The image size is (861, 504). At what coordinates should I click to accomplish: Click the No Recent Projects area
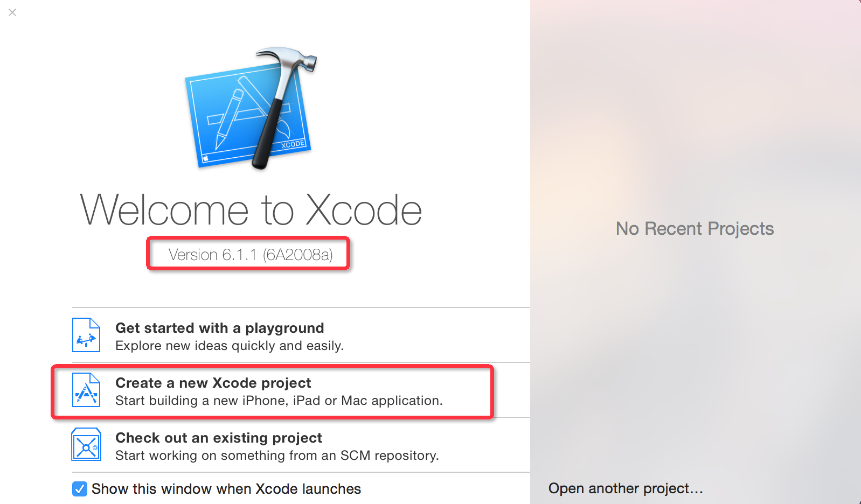pyautogui.click(x=695, y=228)
